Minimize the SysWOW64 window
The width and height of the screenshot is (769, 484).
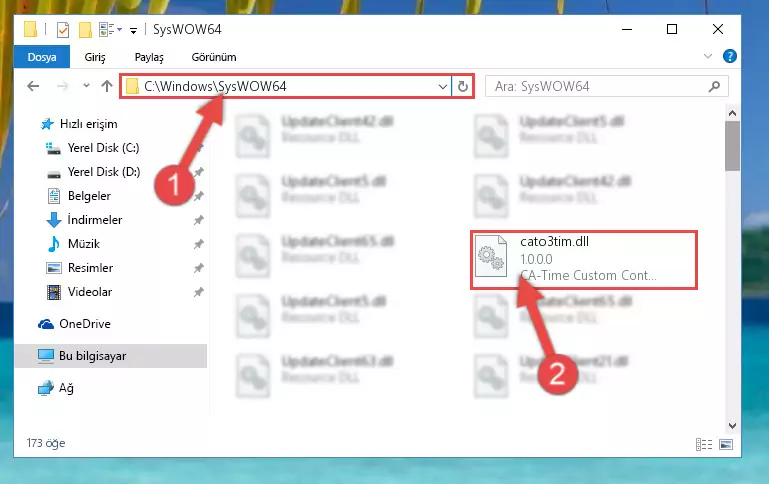coord(627,29)
